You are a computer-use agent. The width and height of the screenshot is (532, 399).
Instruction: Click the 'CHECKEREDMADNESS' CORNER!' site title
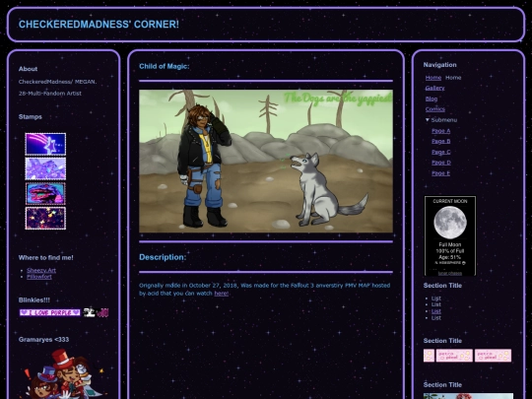[99, 25]
